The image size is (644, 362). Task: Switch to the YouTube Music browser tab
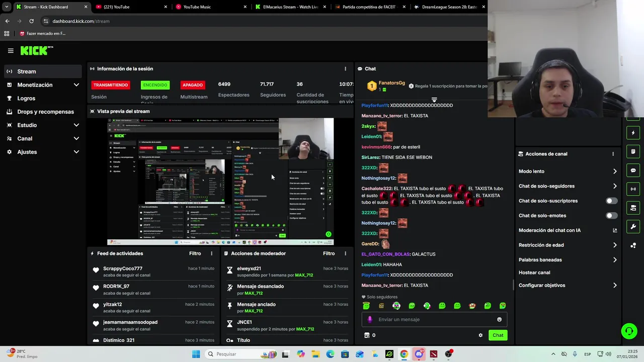211,7
